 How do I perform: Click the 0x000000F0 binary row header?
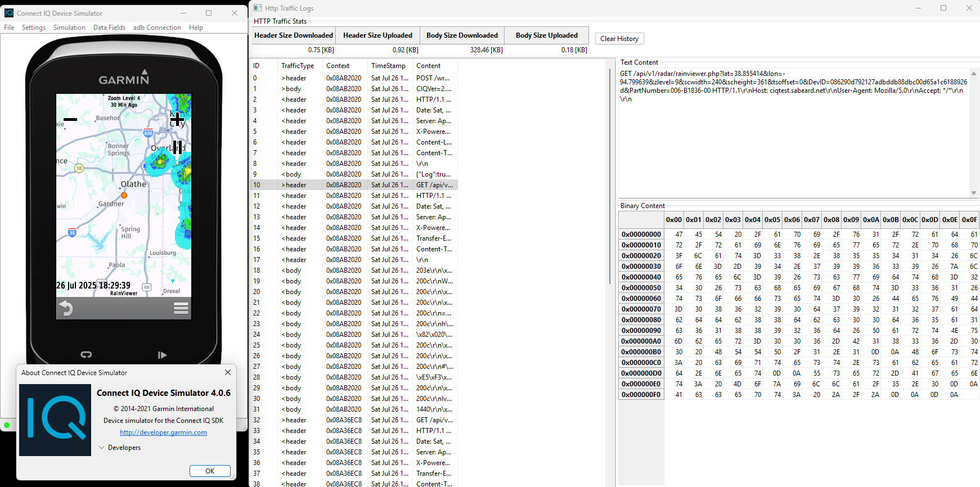[641, 395]
